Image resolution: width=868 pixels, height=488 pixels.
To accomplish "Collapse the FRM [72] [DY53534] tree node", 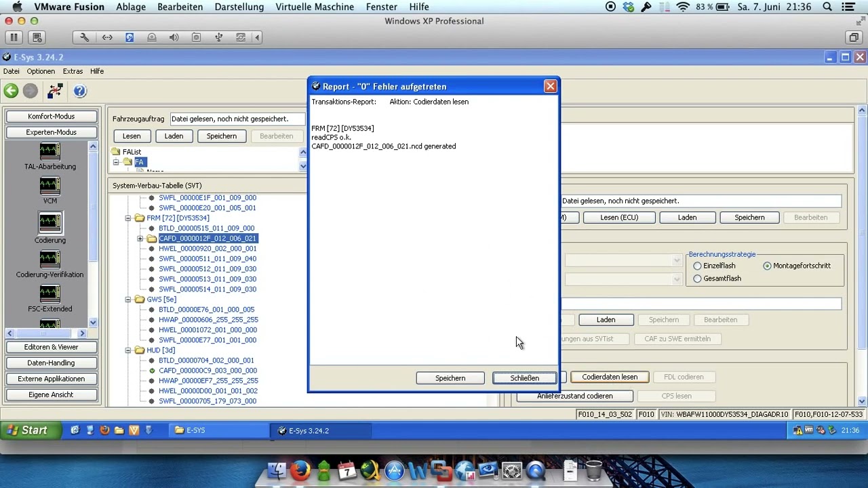I will point(127,218).
